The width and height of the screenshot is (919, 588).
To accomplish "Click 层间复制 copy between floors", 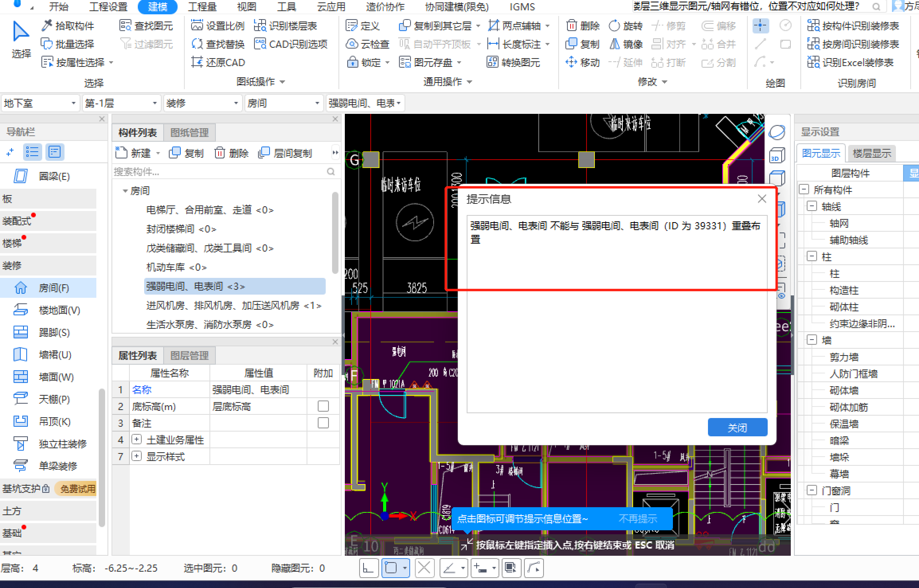I will [x=285, y=153].
